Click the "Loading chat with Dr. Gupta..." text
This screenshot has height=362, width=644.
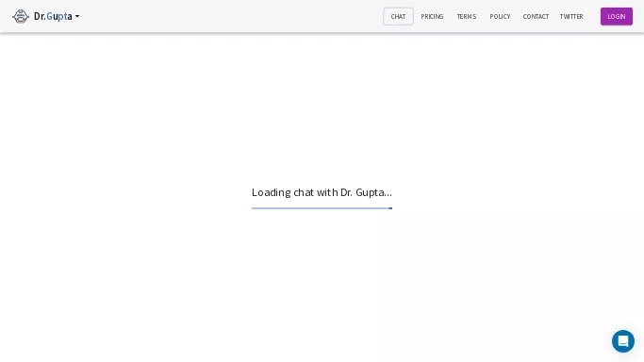click(x=322, y=192)
